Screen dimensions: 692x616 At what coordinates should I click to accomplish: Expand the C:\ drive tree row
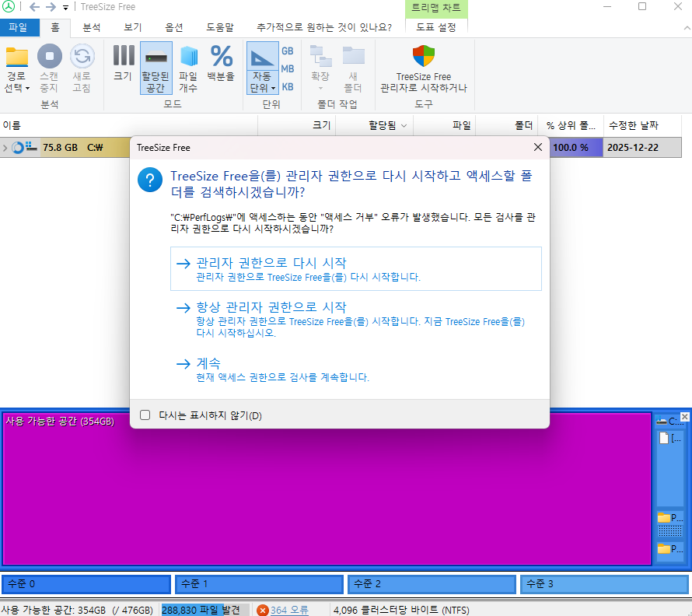[5, 148]
